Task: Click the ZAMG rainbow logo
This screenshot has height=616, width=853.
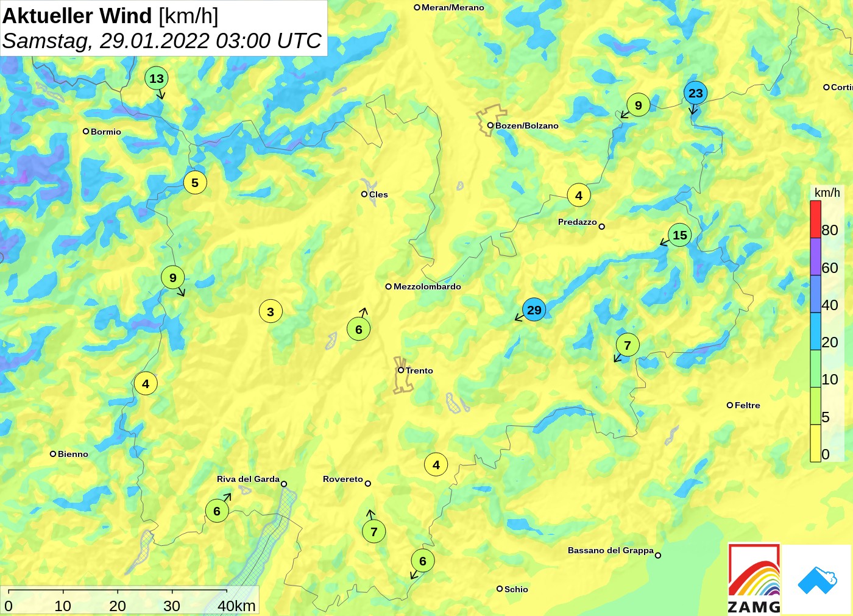Action: (x=754, y=578)
